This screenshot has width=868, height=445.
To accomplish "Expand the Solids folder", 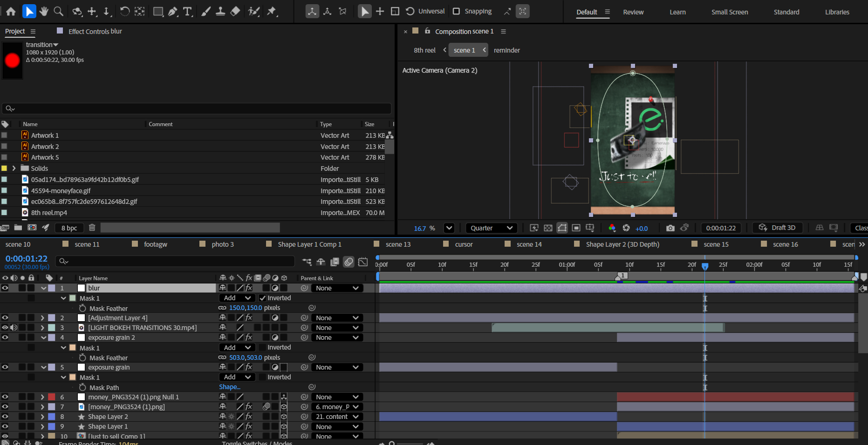I will pyautogui.click(x=14, y=169).
